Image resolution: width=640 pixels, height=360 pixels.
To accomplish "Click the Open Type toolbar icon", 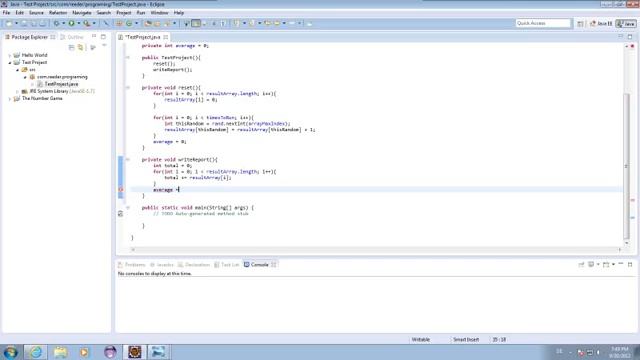I will [148, 24].
